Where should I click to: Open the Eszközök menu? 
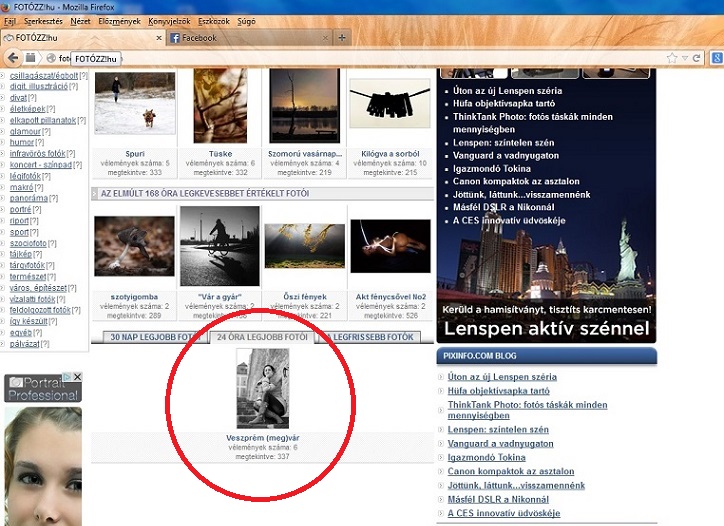(x=214, y=21)
